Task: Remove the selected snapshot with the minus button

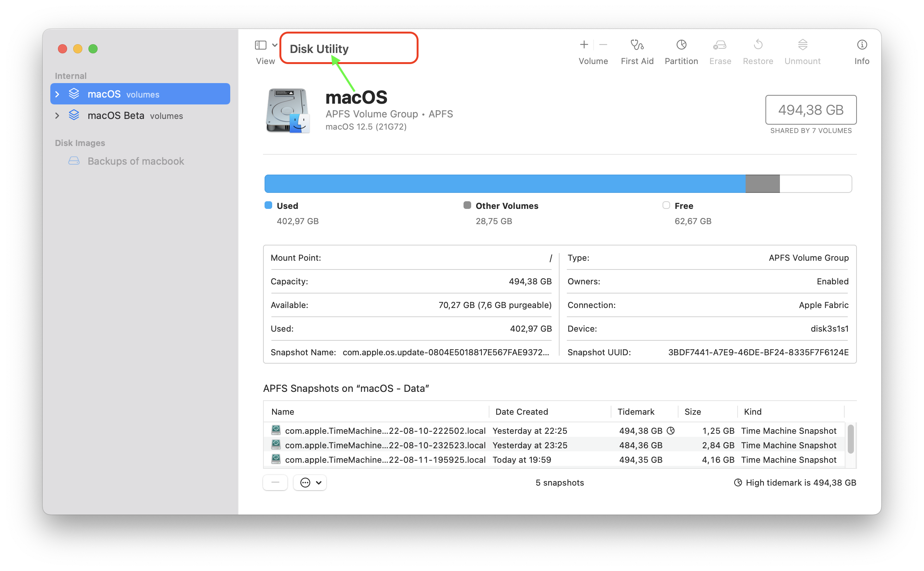Action: [x=275, y=482]
